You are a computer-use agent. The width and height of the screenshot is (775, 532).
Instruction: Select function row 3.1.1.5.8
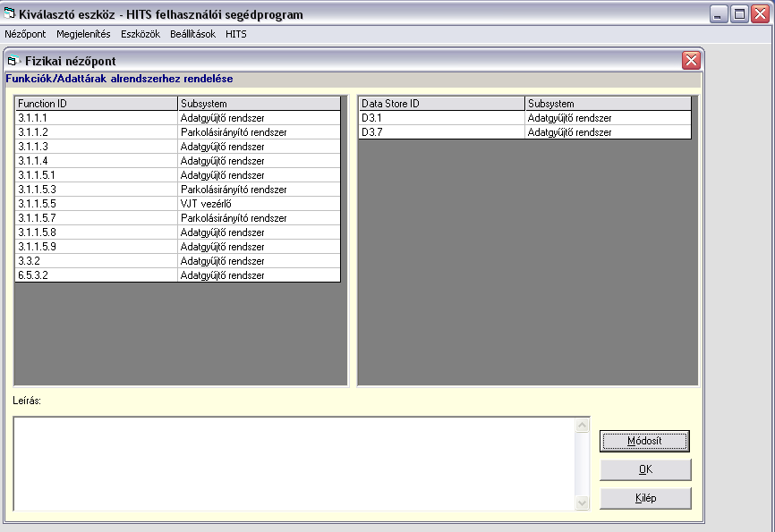click(178, 232)
